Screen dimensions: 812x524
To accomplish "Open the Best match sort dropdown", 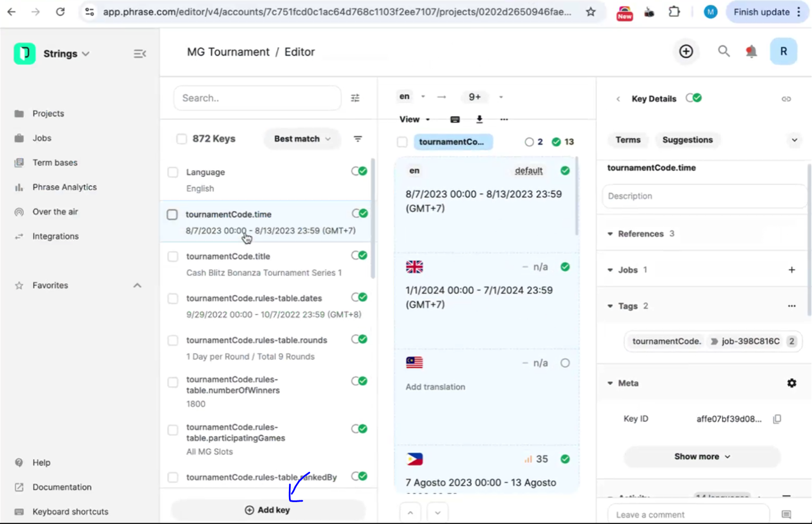I will (302, 139).
